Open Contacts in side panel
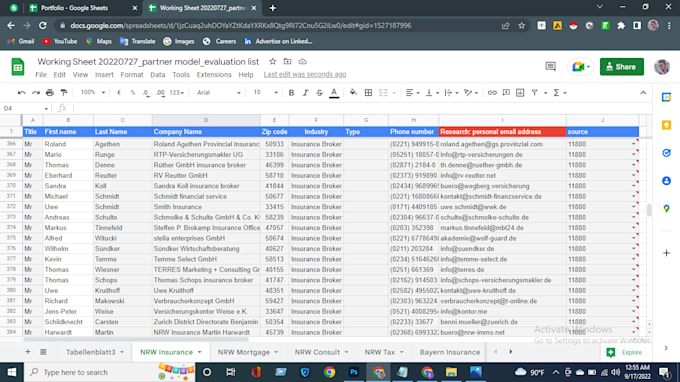The image size is (680, 382). 667,180
